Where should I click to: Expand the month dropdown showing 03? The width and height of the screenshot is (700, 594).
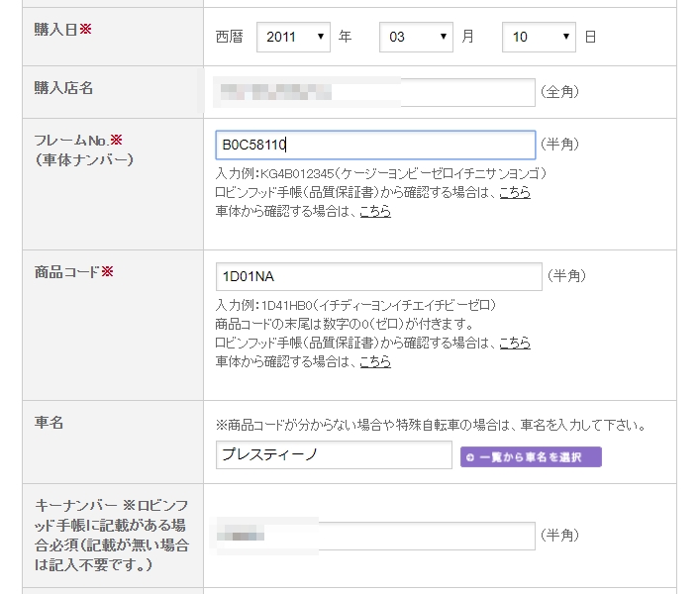click(416, 37)
